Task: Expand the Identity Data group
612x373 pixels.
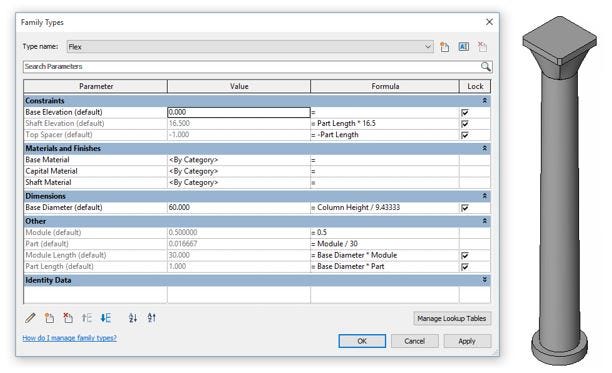Action: [484, 280]
